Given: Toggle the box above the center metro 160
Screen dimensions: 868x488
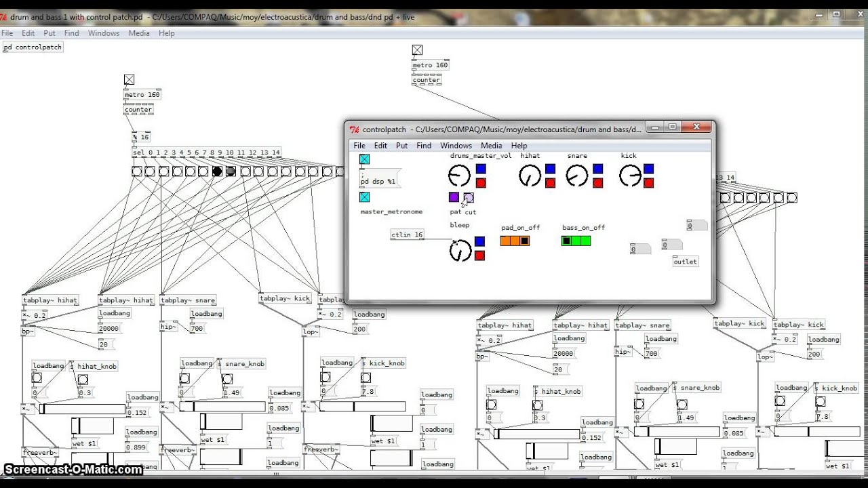Looking at the screenshot, I should coord(417,49).
